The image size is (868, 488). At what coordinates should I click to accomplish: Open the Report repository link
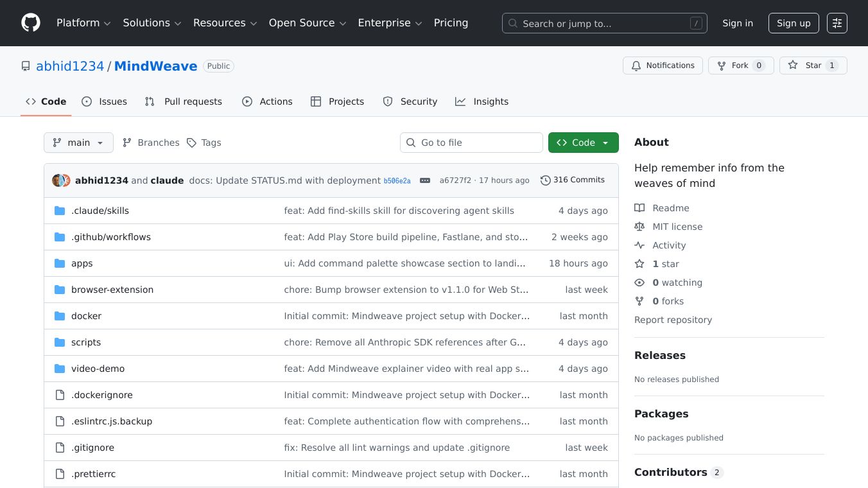click(x=673, y=320)
